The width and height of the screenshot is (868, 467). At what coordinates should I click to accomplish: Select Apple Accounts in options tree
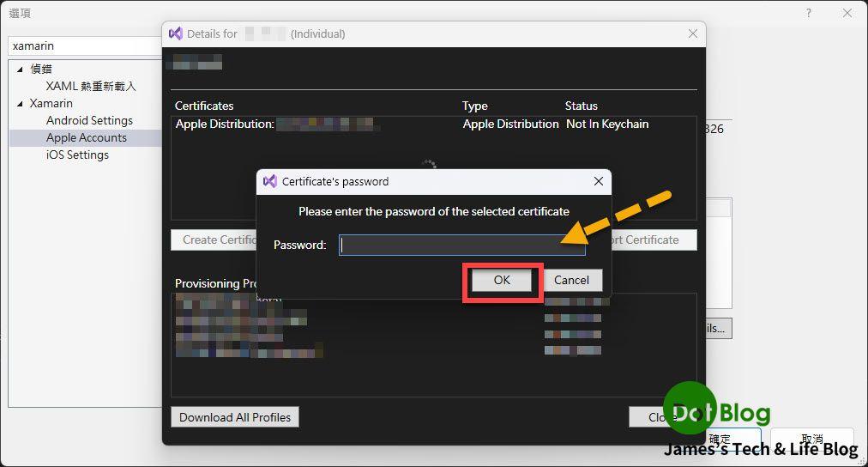(86, 137)
